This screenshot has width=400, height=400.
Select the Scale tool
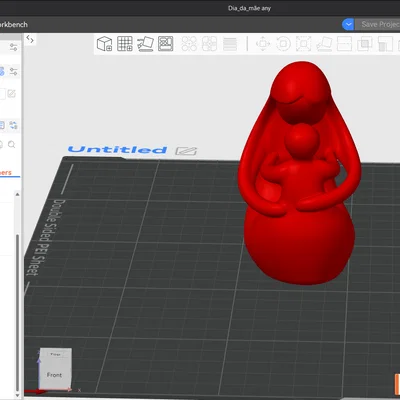pos(303,44)
